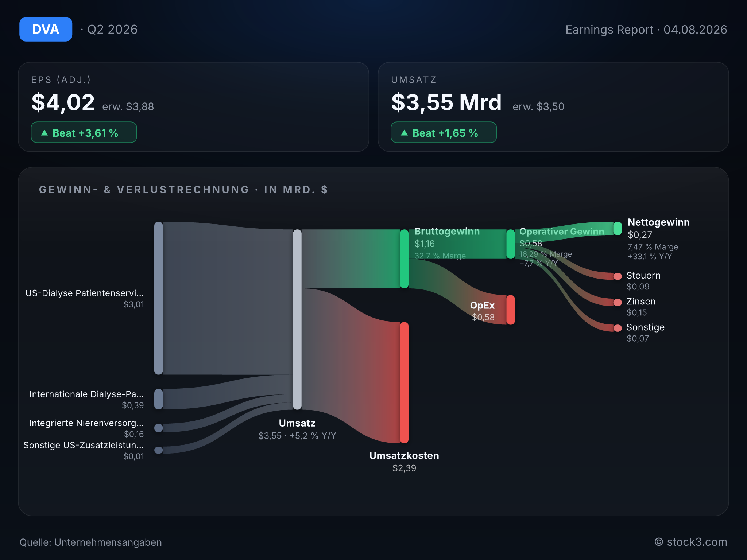Click the red node dot beside $0,07

618,328
